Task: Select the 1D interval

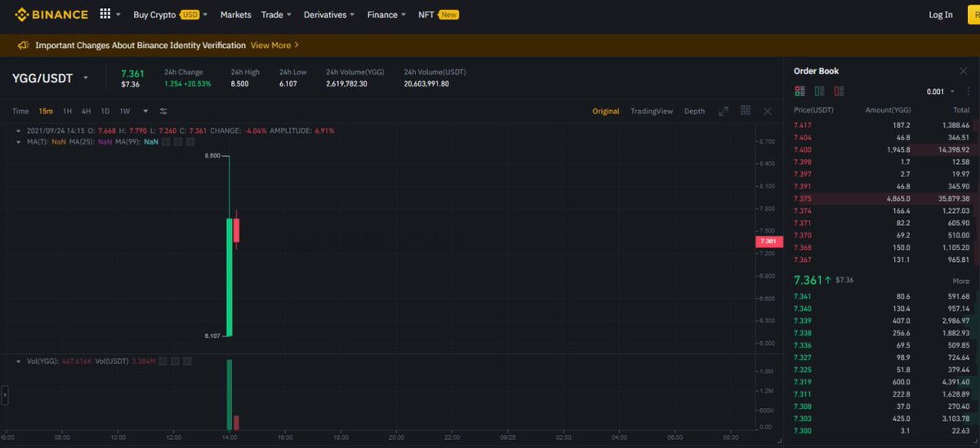Action: [105, 111]
